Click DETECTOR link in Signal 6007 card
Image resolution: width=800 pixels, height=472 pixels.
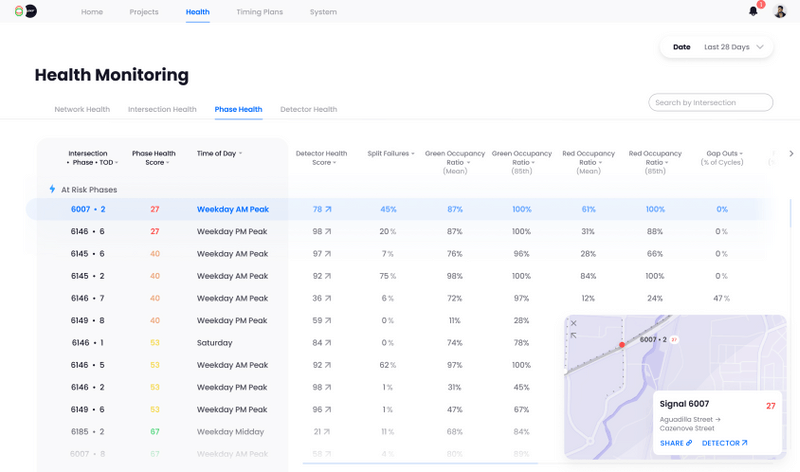click(x=724, y=443)
